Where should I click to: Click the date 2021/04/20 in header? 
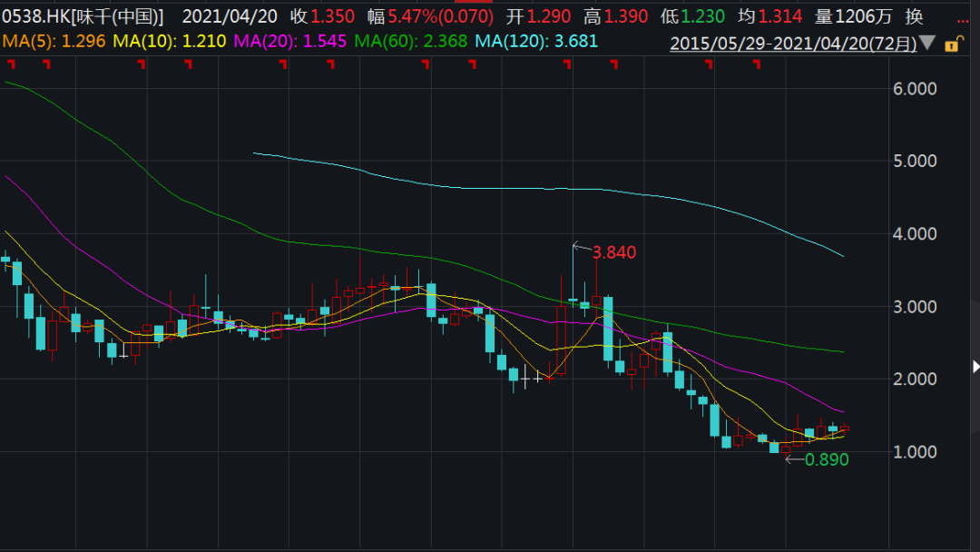tap(230, 16)
